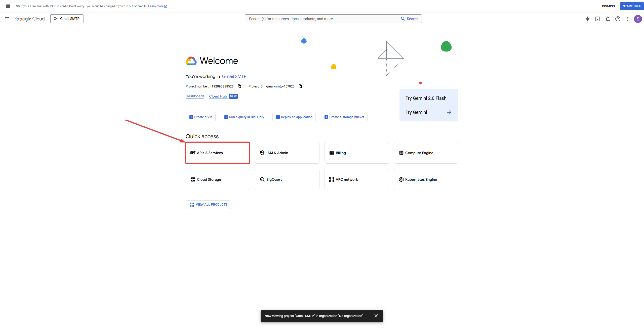This screenshot has width=644, height=328.
Task: Copy the project number
Action: click(239, 86)
